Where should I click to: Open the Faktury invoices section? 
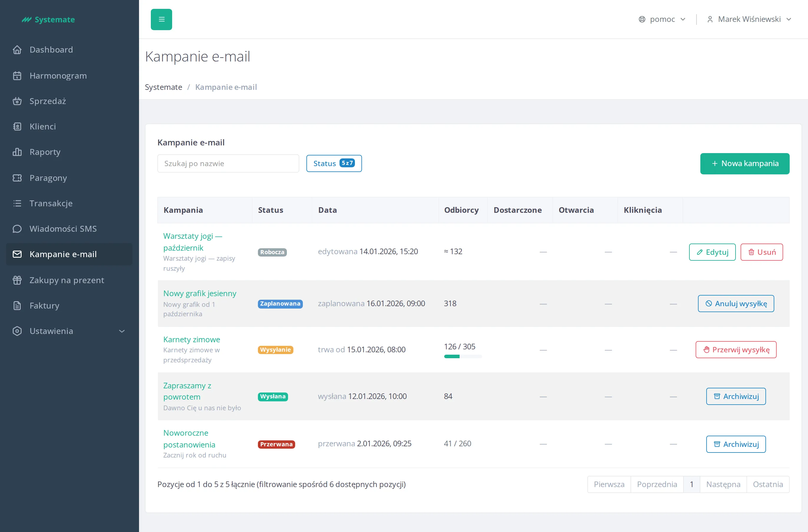(69, 305)
